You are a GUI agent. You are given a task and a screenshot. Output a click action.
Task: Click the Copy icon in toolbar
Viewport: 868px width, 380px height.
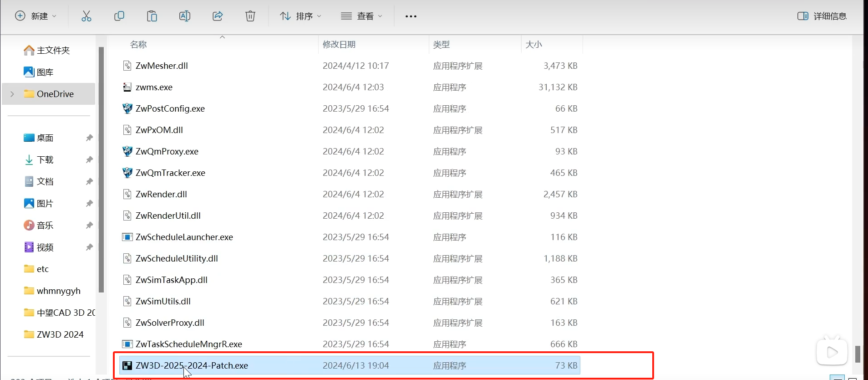(119, 16)
